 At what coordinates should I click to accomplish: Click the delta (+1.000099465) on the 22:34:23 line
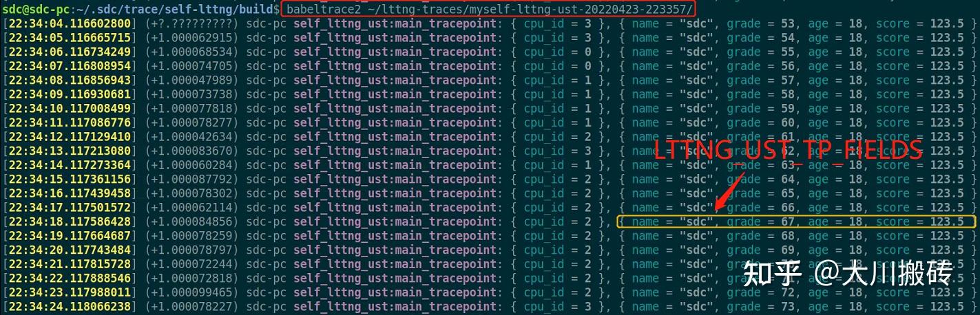pyautogui.click(x=191, y=292)
